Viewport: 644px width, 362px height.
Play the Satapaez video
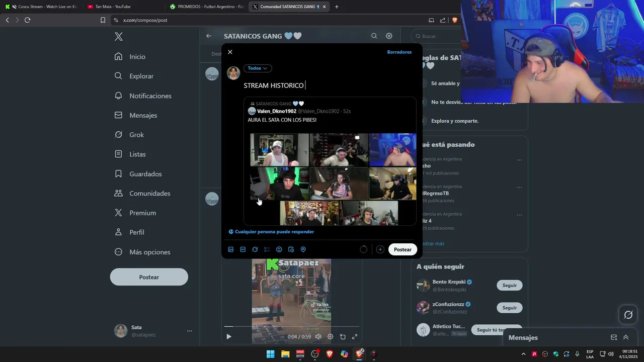229,337
